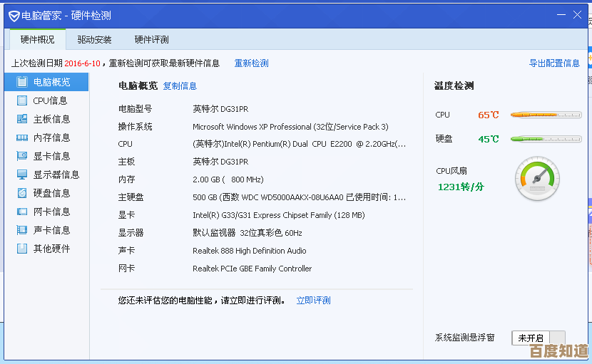Click the 硬盘信息 hard disk icon
592x364 pixels.
[x=21, y=193]
